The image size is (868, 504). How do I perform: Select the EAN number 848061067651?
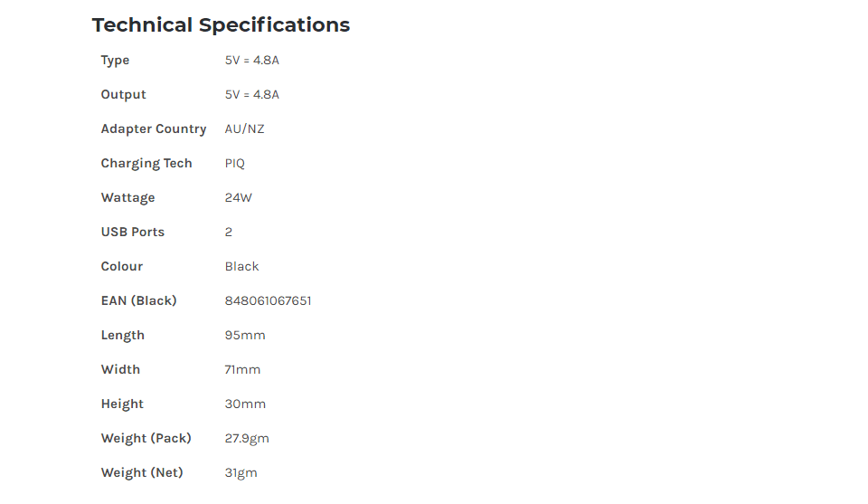pos(268,300)
